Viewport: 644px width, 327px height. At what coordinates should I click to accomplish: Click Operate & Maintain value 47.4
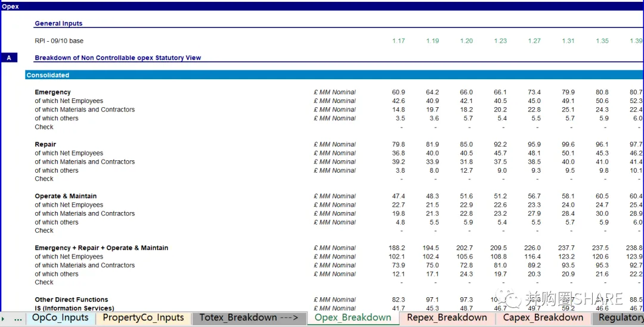pos(398,196)
